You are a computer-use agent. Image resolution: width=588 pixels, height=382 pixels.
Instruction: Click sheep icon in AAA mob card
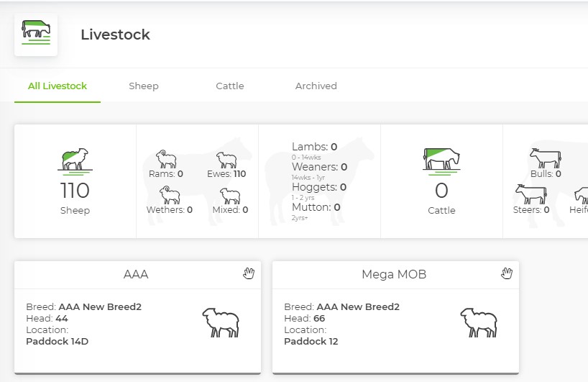[220, 322]
